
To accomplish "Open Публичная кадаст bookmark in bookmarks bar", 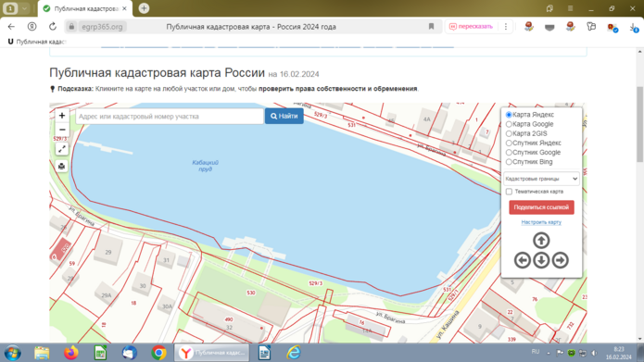I will tap(37, 42).
